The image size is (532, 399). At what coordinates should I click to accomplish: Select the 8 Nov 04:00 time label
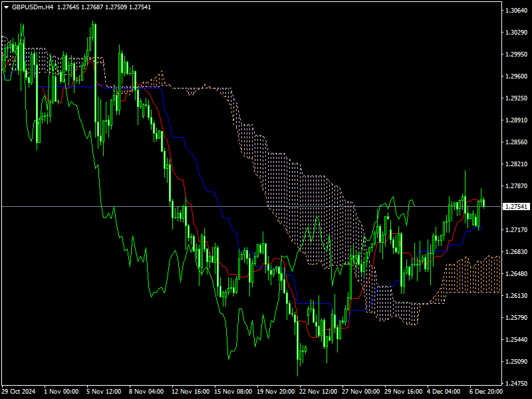(x=146, y=392)
